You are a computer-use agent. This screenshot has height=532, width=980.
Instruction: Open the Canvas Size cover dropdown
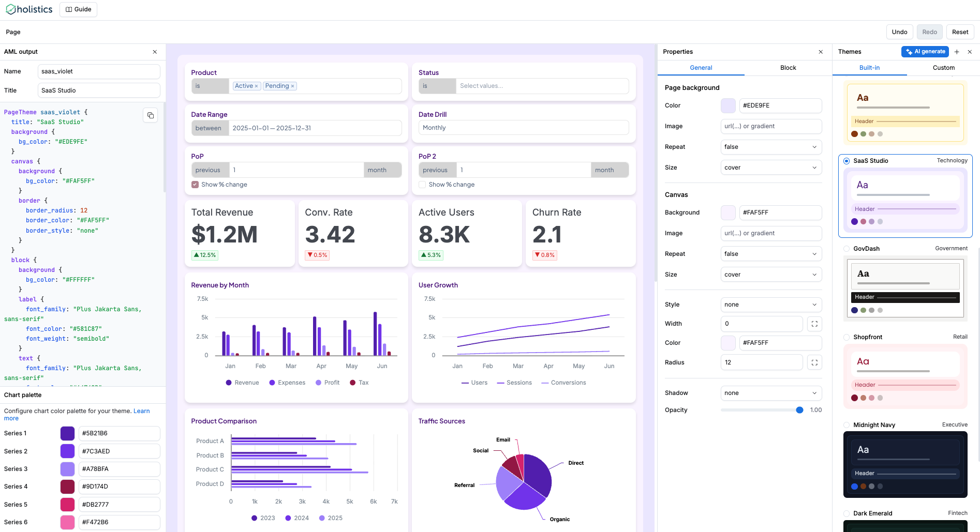(770, 274)
